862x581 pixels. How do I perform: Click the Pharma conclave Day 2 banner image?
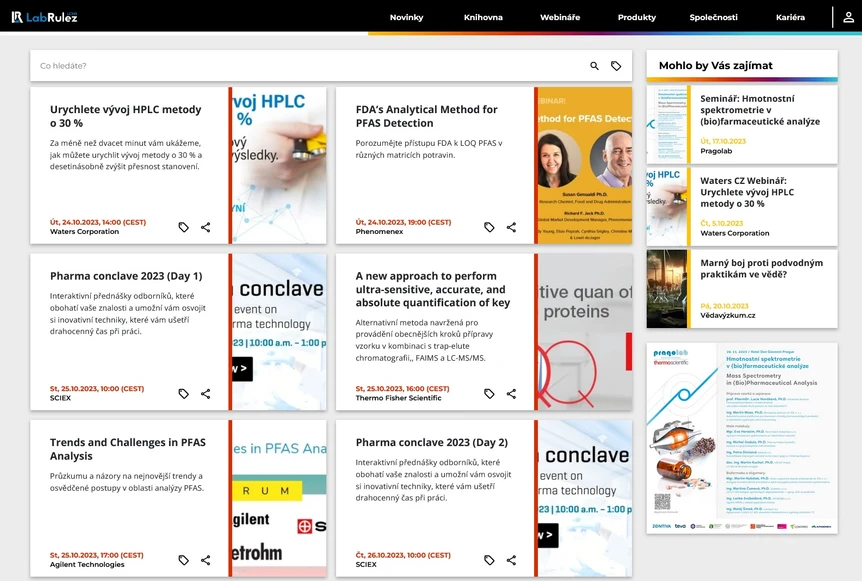click(x=585, y=498)
